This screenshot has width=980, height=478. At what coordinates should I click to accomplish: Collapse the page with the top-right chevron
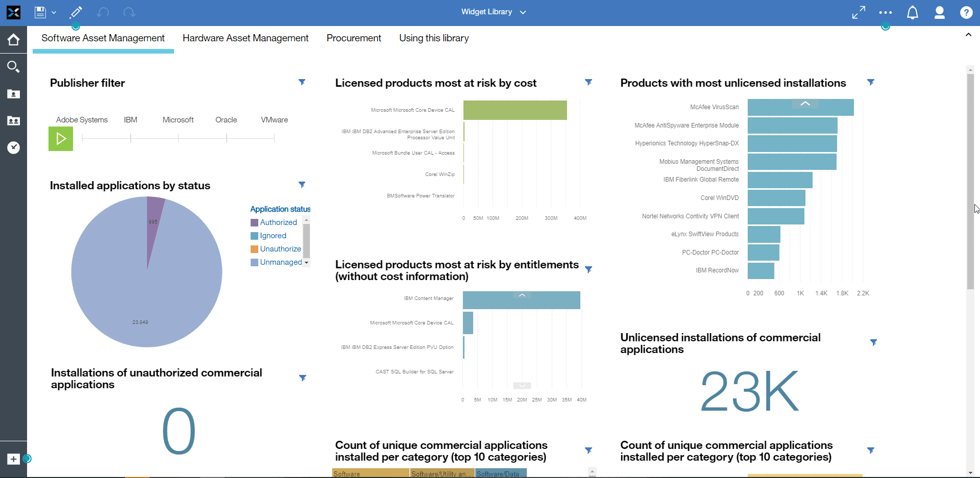(x=969, y=34)
